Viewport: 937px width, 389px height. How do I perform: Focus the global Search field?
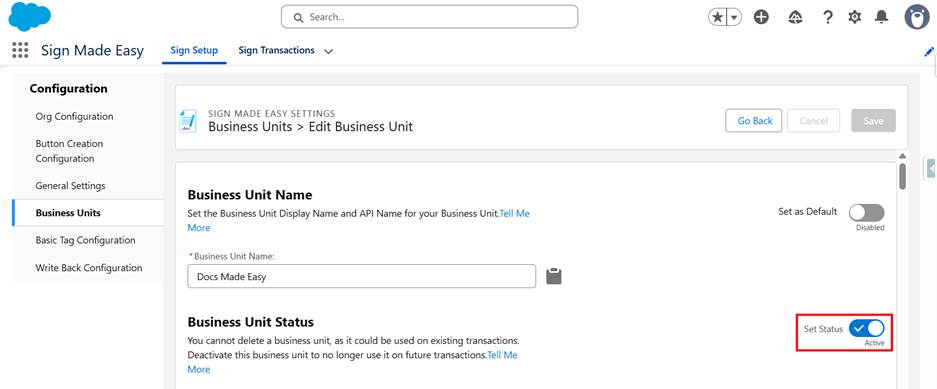[430, 17]
